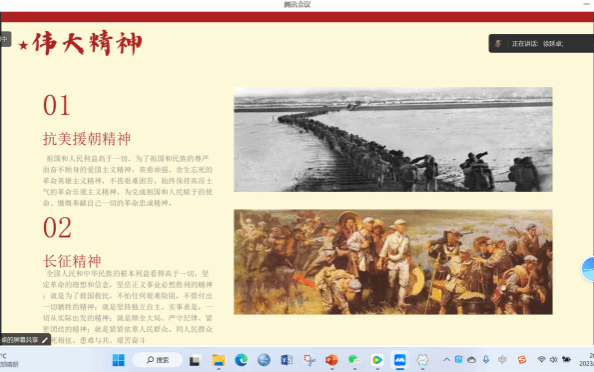Open the Sogou input method tray icon
This screenshot has width=594, height=372.
point(522,359)
